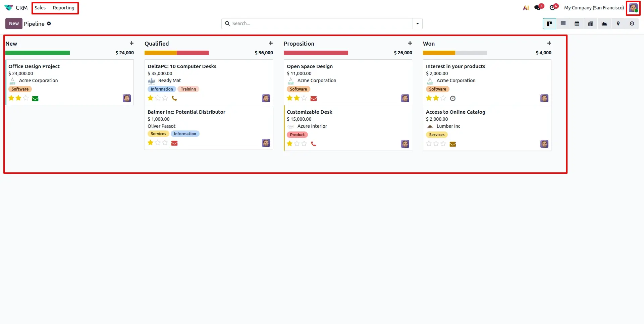Switch to Pivot view
This screenshot has height=324, width=644.
591,23
